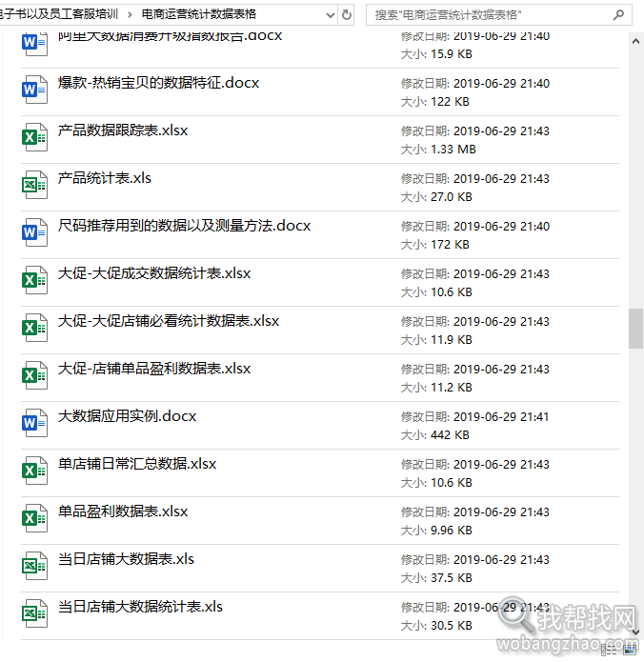Image resolution: width=644 pixels, height=662 pixels.
Task: Click size value 15.9 KB
Action: pyautogui.click(x=452, y=54)
